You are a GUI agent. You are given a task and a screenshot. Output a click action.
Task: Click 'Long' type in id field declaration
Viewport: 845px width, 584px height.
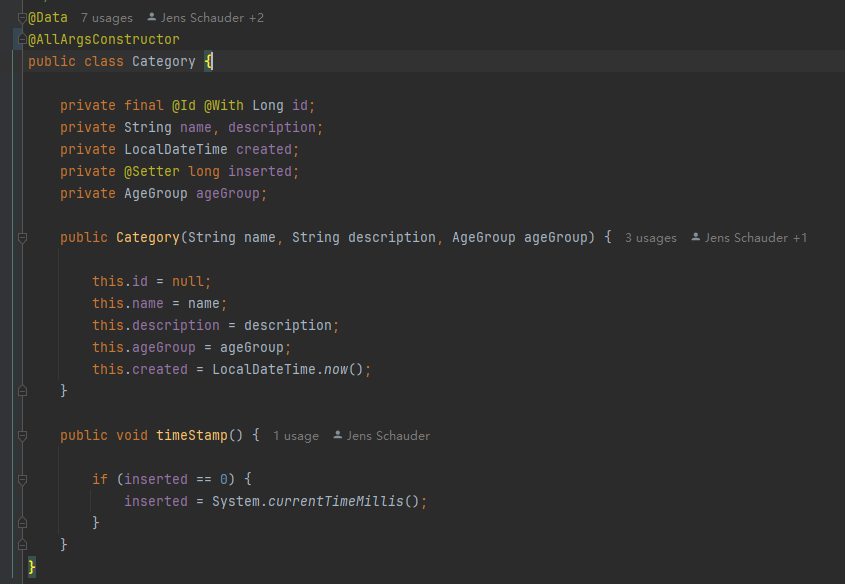[x=268, y=105]
